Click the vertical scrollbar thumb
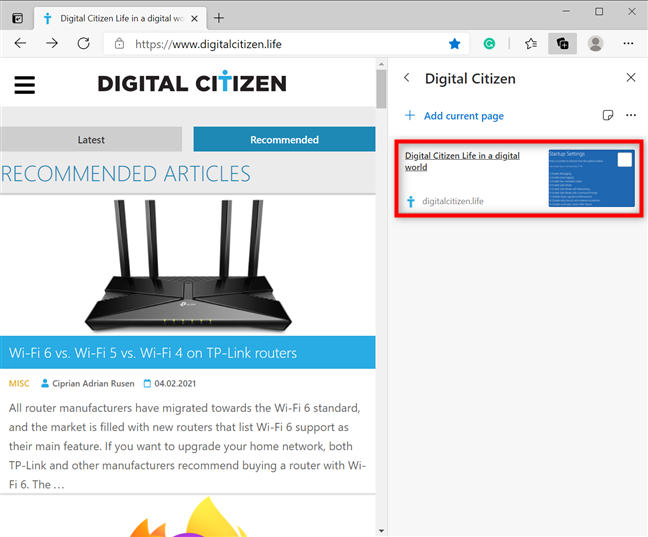This screenshot has height=537, width=648. pyautogui.click(x=381, y=89)
